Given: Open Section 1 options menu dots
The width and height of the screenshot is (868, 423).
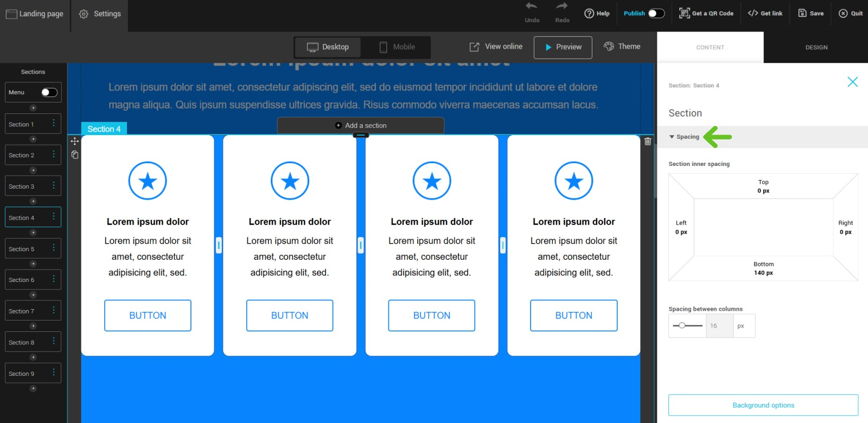Looking at the screenshot, I should click(x=54, y=124).
